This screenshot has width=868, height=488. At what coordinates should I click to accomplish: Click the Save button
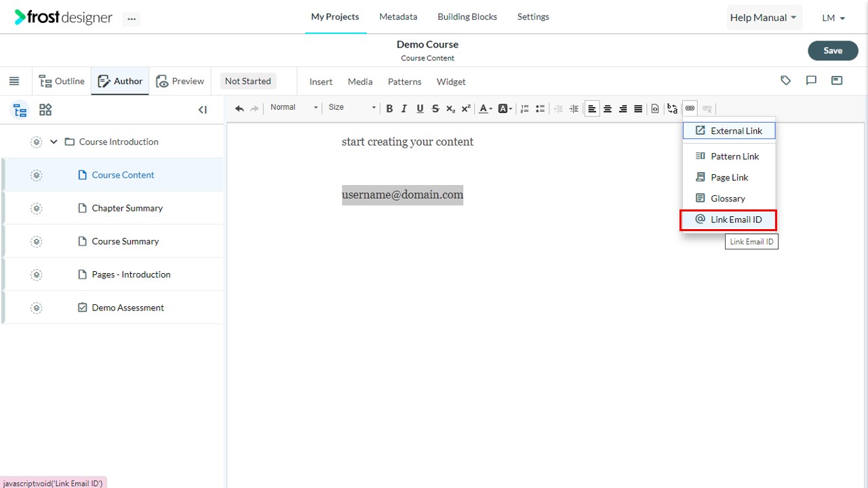coord(833,51)
